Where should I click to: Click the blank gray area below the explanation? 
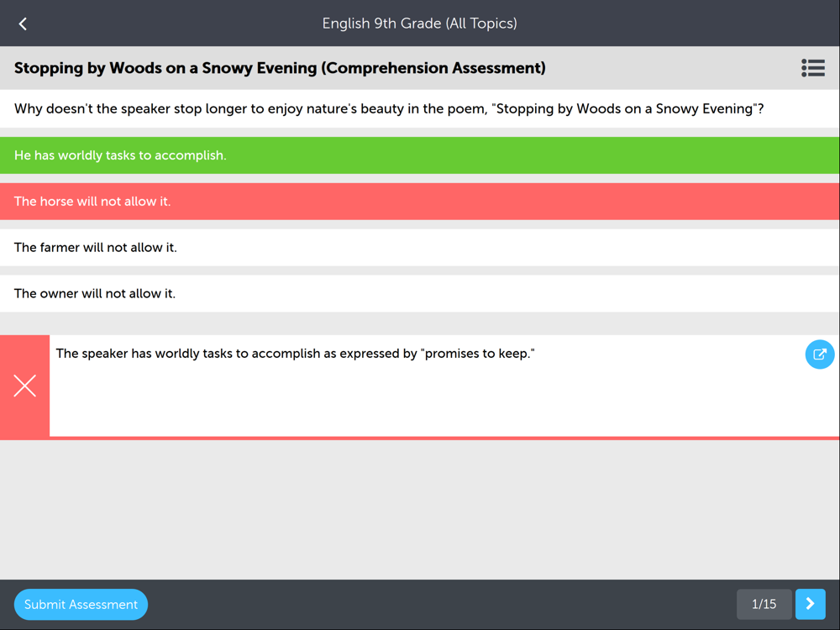[x=420, y=509]
